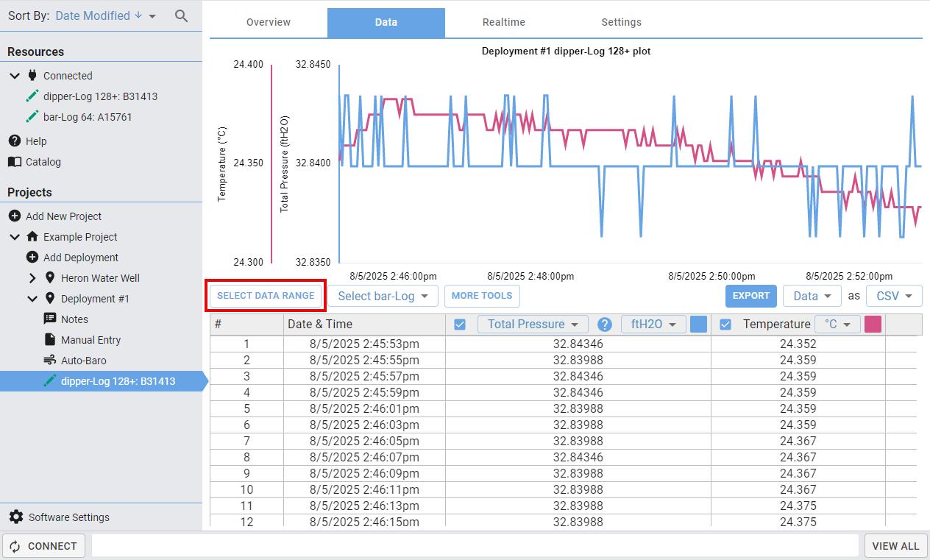Click location pin icon of Heron Water Well
Image resolution: width=930 pixels, height=560 pixels.
coord(49,277)
